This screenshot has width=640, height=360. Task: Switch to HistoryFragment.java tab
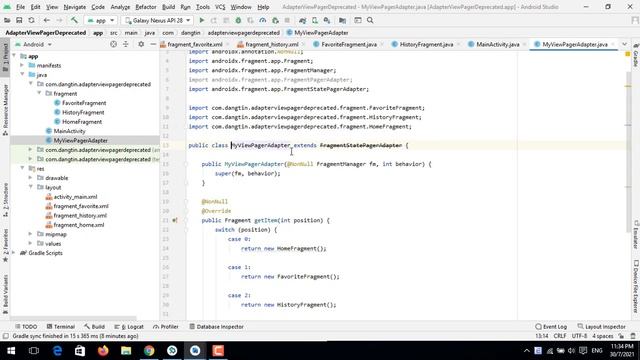[426, 44]
